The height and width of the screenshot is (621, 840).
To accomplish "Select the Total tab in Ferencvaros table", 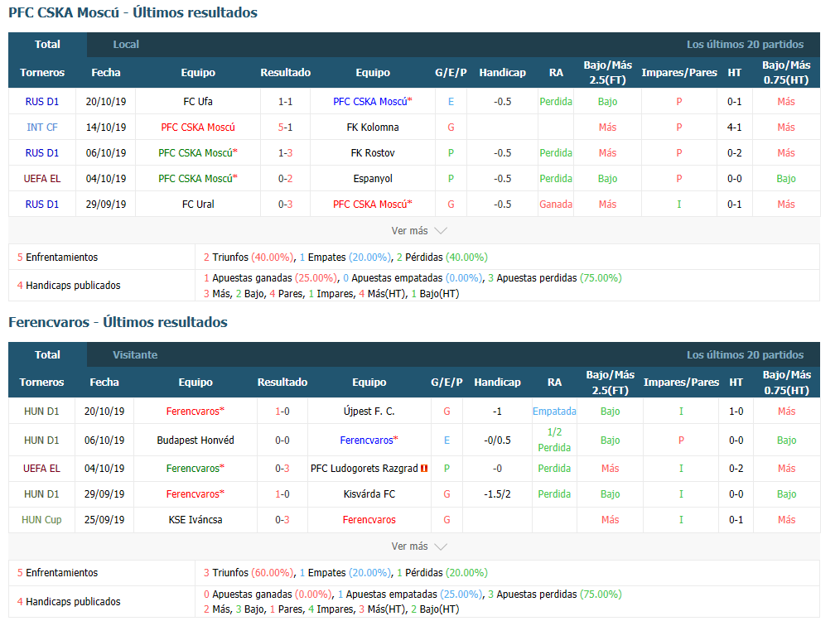I will click(x=47, y=354).
